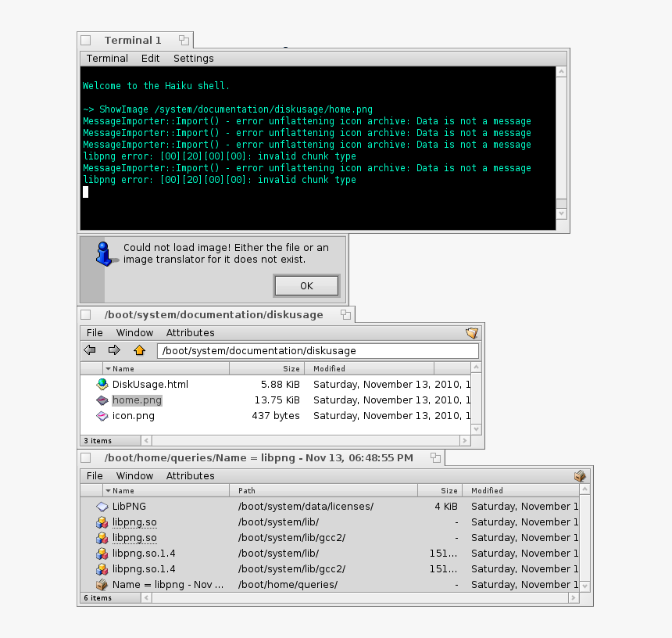The image size is (672, 638).
Task: Select the icon.png purple package icon
Action: (x=102, y=415)
